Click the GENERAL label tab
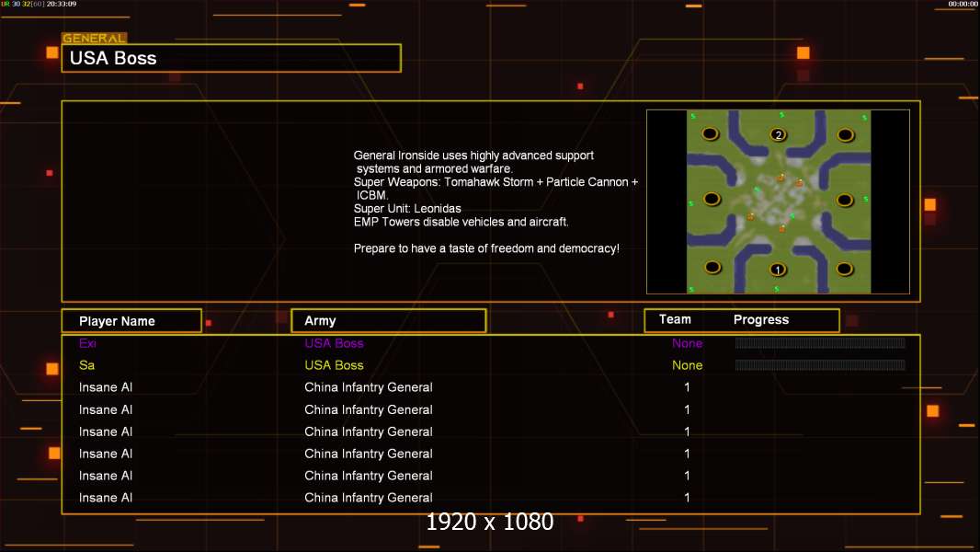This screenshot has width=980, height=552. click(95, 38)
